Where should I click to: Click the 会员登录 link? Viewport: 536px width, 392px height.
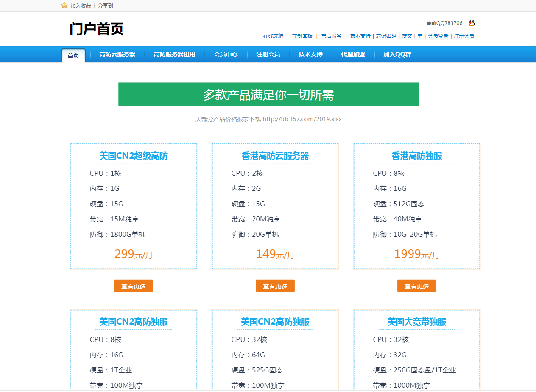coord(438,36)
